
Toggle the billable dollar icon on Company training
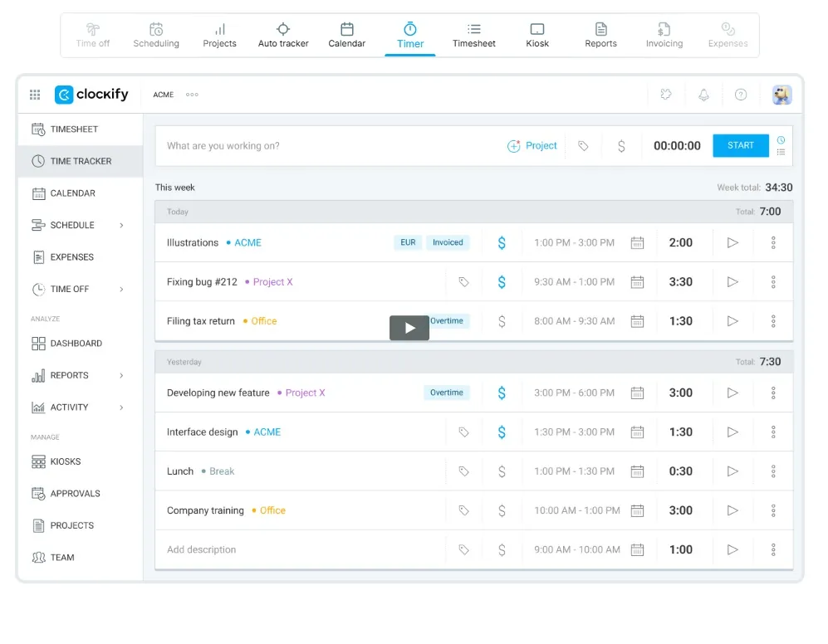pos(502,510)
